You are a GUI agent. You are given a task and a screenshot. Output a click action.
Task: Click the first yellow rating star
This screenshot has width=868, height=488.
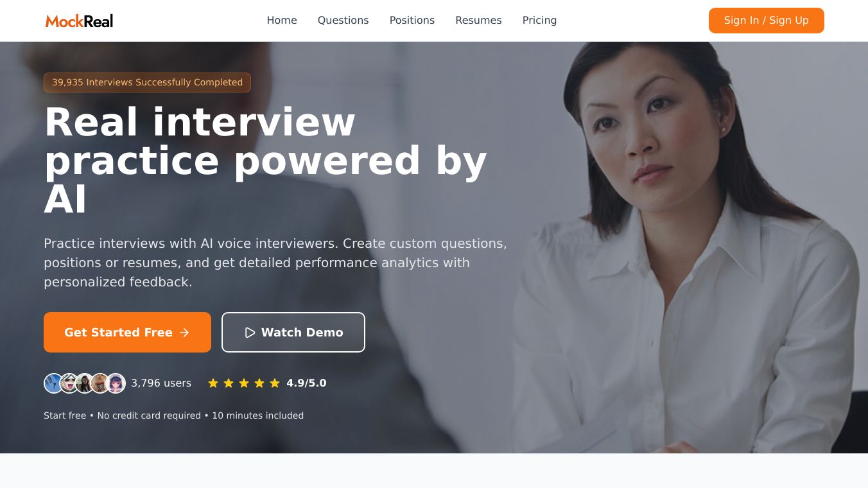point(213,383)
